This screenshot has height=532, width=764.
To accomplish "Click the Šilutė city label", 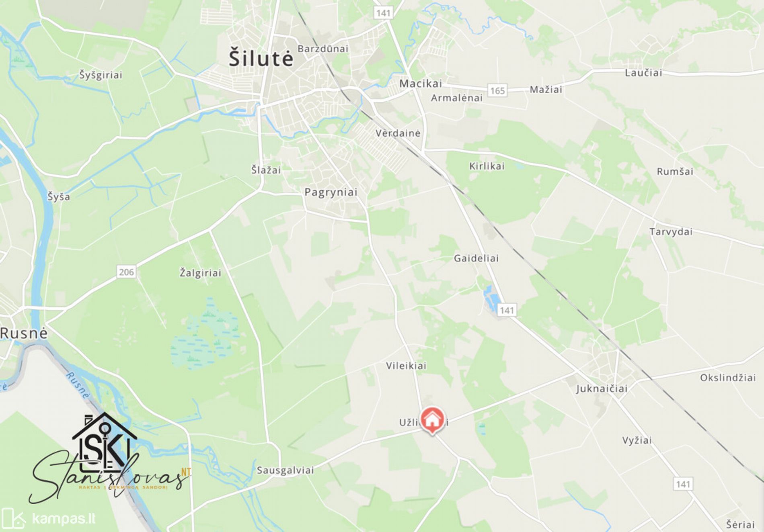I will point(261,57).
